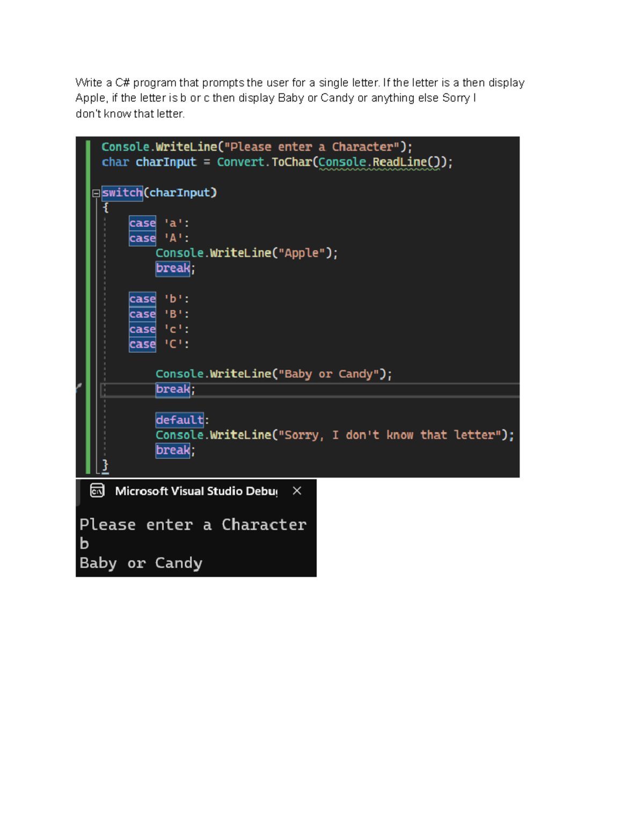Close the Microsoft Visual Studio Debug console
The height and width of the screenshot is (834, 644).
[x=297, y=490]
